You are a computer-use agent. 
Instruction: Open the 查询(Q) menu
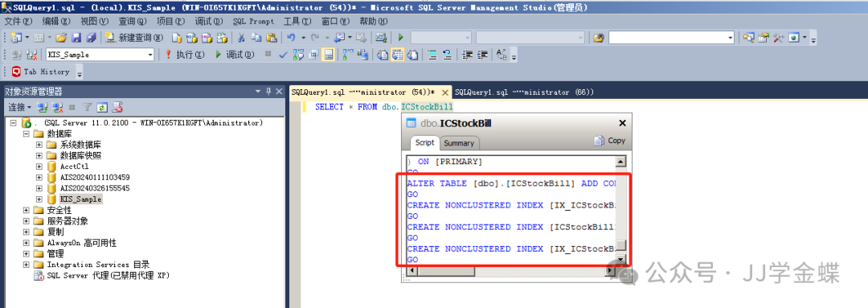tap(133, 21)
